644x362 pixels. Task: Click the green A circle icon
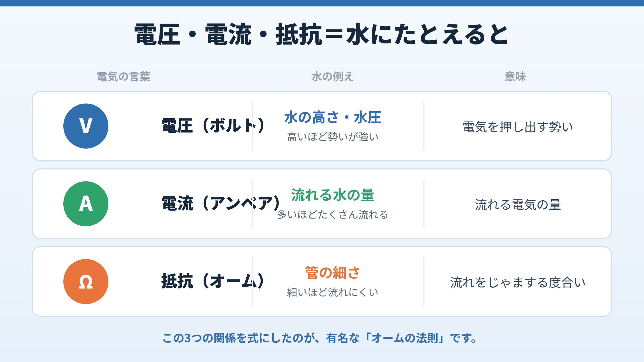[86, 204]
